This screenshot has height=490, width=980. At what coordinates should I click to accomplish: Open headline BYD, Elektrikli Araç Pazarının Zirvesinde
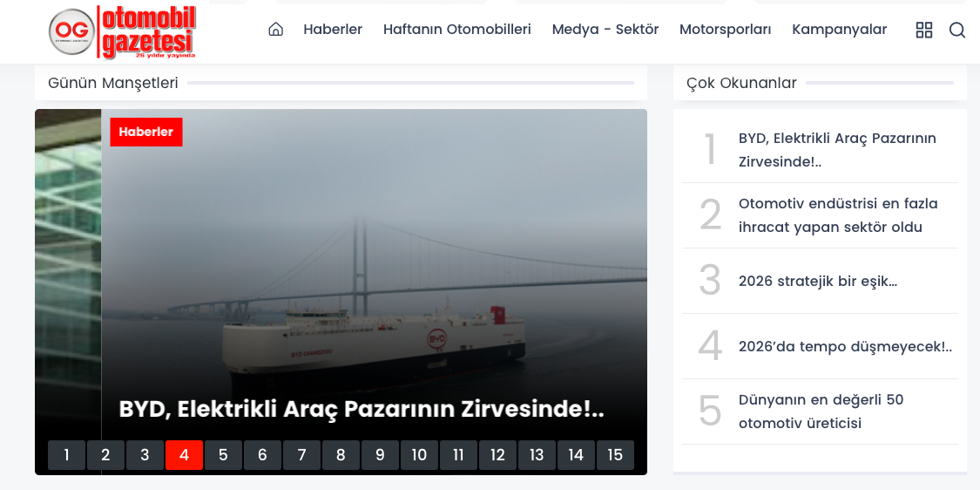[x=362, y=409]
